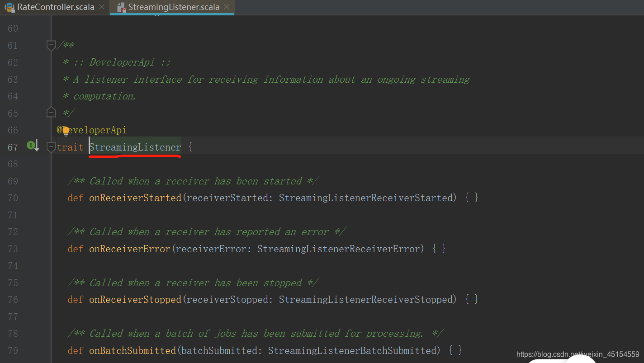Click line number 60 in the gutter
This screenshot has width=644, height=363.
point(13,28)
